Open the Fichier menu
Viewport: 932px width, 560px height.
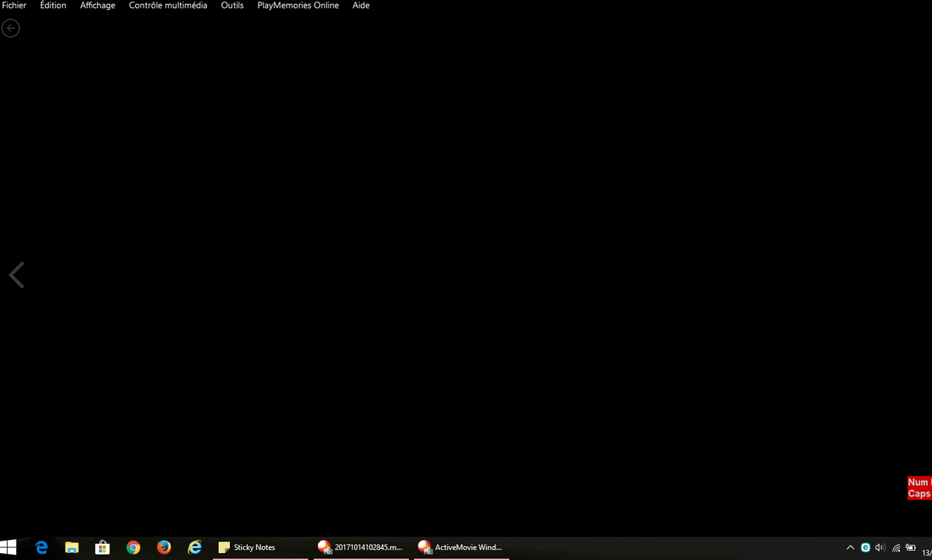pos(13,5)
